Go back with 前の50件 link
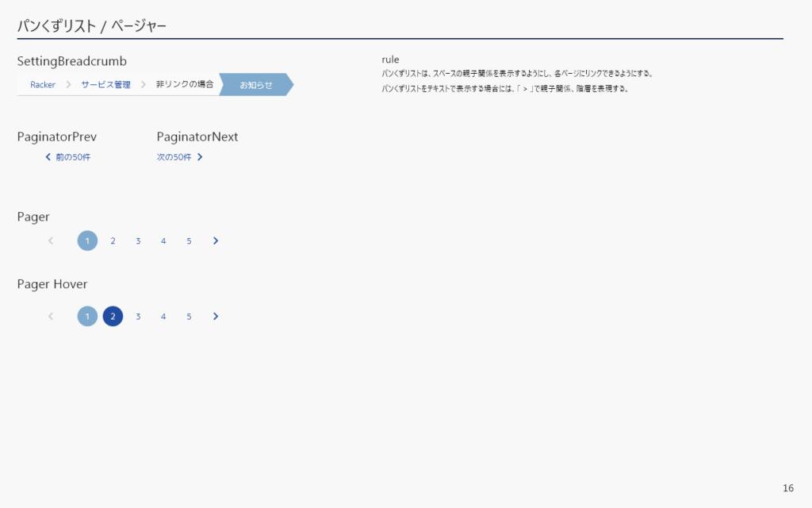The width and height of the screenshot is (812, 508). pyautogui.click(x=68, y=157)
